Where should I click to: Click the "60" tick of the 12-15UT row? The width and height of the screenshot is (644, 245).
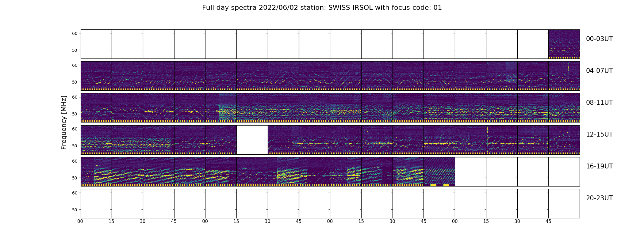click(75, 129)
